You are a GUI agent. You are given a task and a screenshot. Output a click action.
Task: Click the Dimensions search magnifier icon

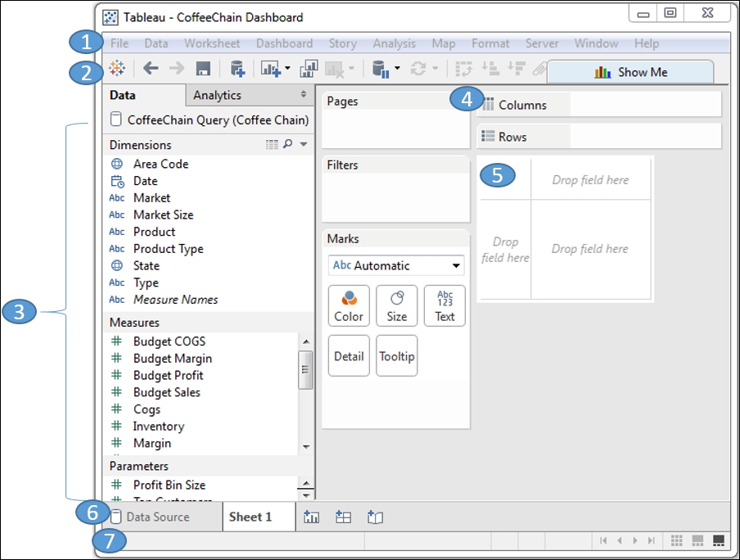[x=287, y=144]
